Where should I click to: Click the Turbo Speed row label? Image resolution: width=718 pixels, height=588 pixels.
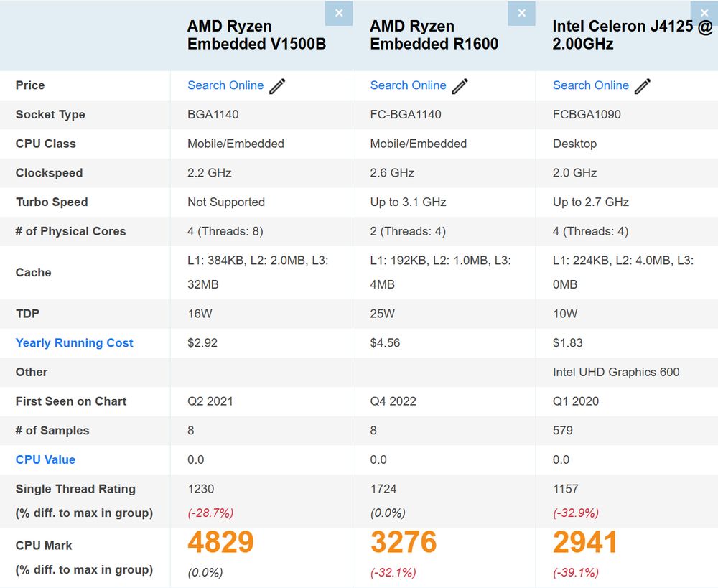click(52, 202)
